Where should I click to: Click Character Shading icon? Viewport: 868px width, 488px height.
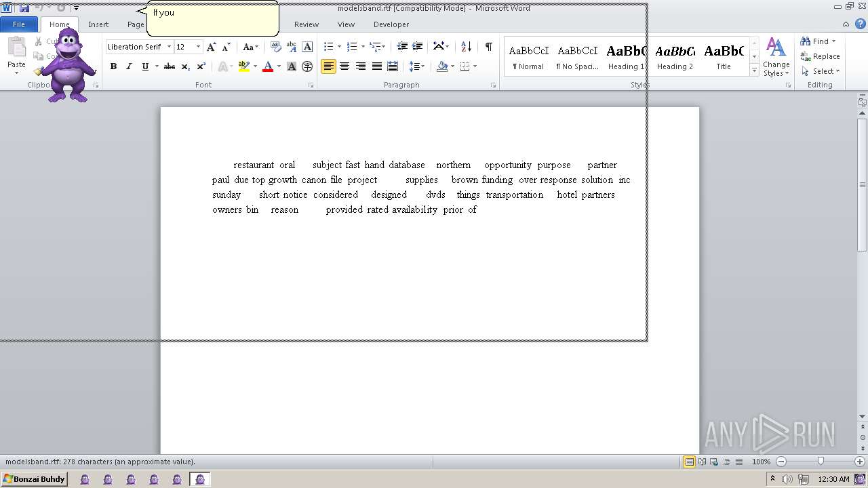292,66
